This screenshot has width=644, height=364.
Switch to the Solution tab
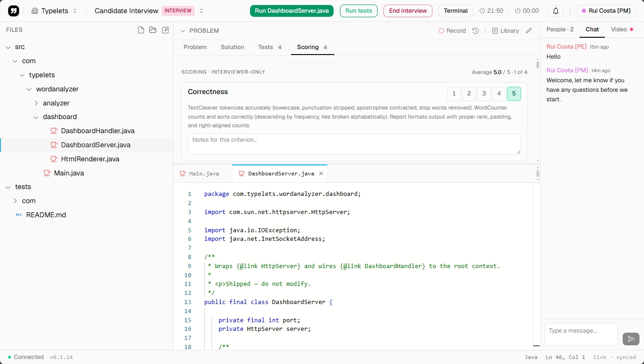[x=232, y=47]
